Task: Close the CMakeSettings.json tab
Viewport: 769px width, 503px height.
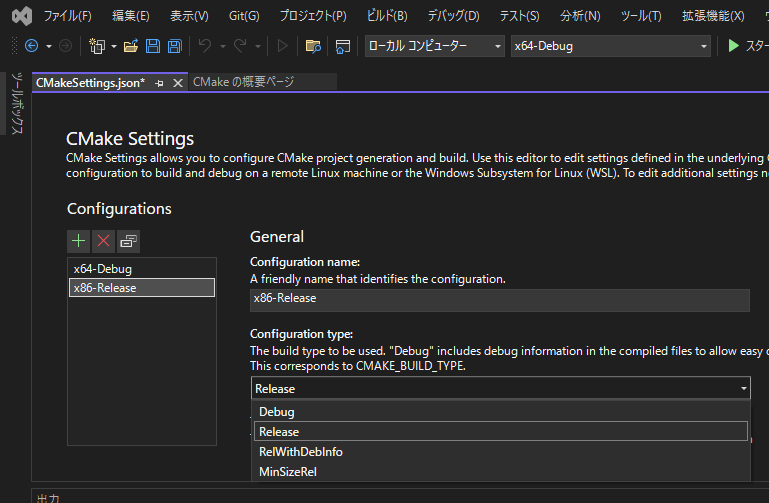Action: [178, 83]
